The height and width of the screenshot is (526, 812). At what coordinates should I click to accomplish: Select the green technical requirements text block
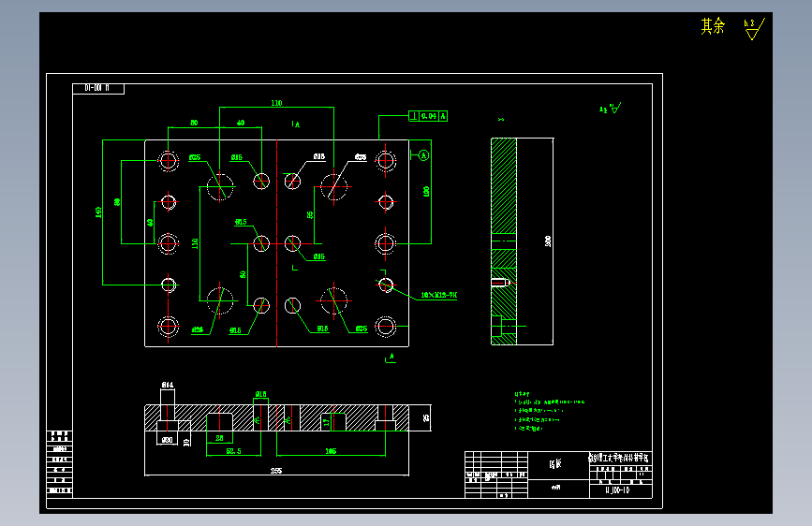click(550, 412)
